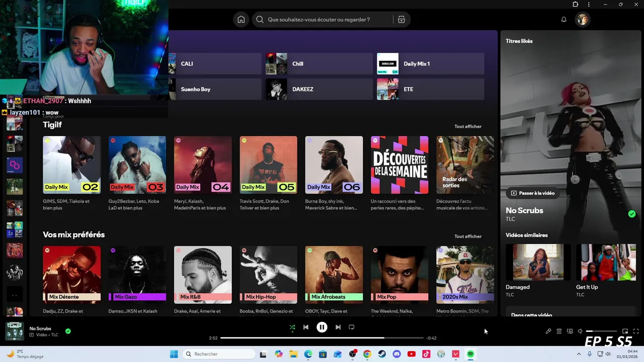644x362 pixels.
Task: Open Steam from the taskbar
Action: 382,354
